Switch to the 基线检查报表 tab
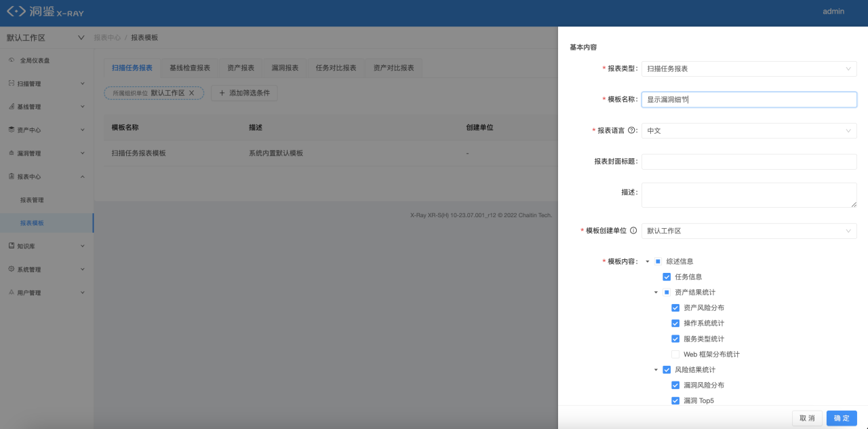868x429 pixels. tap(190, 68)
